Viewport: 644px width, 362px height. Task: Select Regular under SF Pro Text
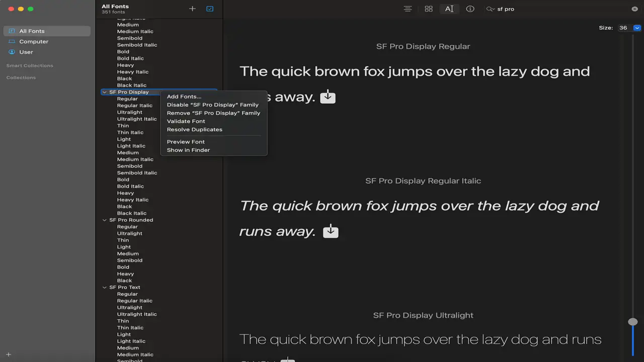[127, 294]
